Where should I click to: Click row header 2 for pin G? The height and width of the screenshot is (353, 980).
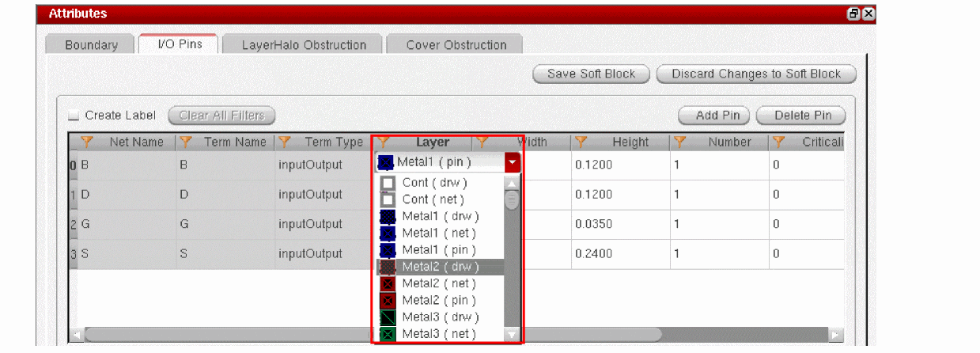click(x=73, y=225)
